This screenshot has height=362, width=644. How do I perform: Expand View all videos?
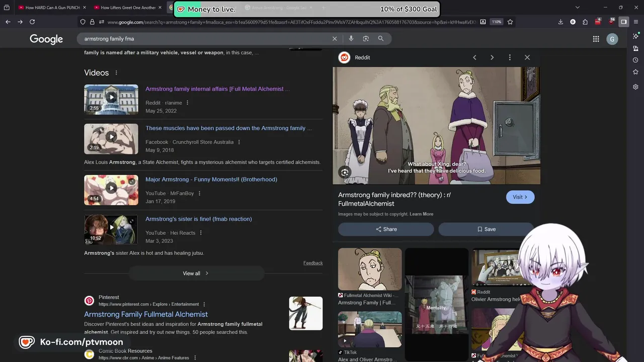pyautogui.click(x=196, y=273)
